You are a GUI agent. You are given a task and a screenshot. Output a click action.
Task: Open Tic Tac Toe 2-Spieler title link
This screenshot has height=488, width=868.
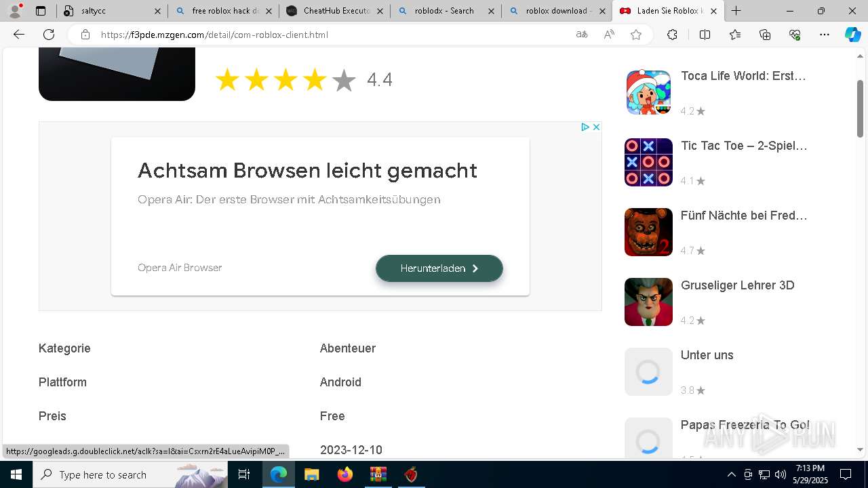(744, 146)
